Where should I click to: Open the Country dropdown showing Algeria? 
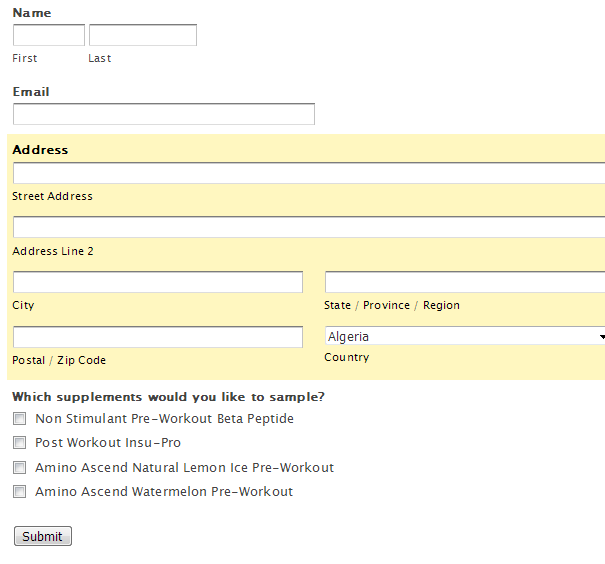[x=465, y=336]
